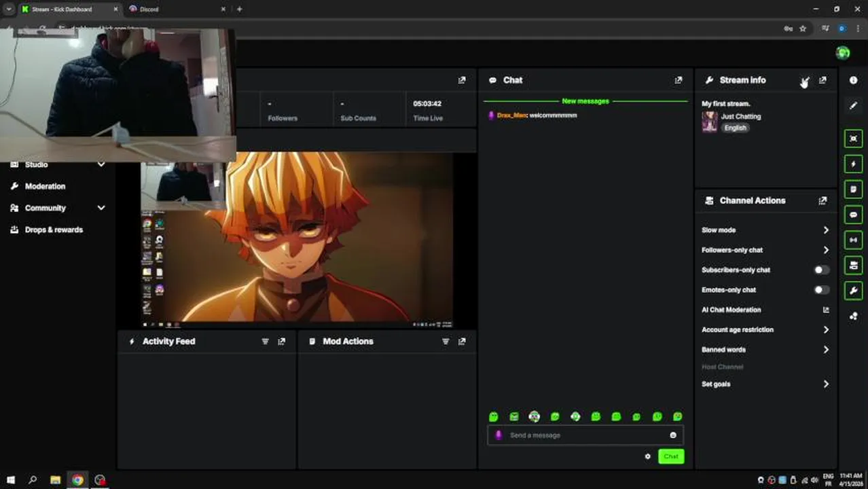
Task: Pop out the Stream info panel
Action: tap(822, 80)
